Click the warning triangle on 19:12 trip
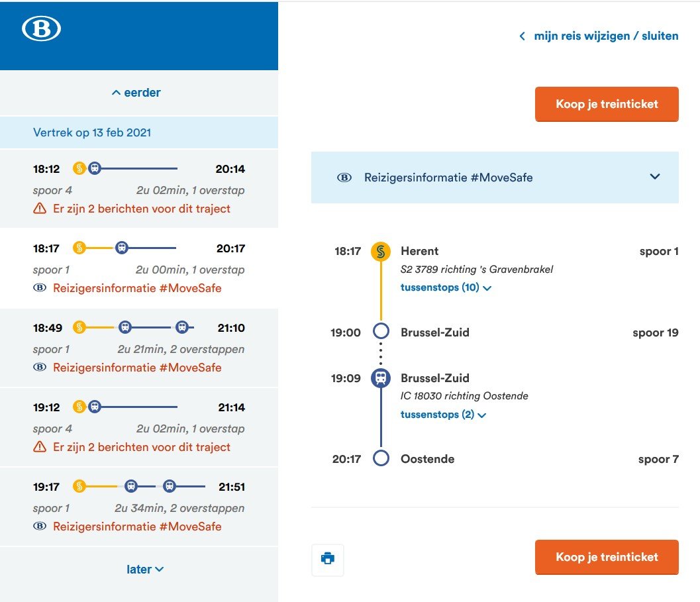700x602 pixels. coord(40,447)
